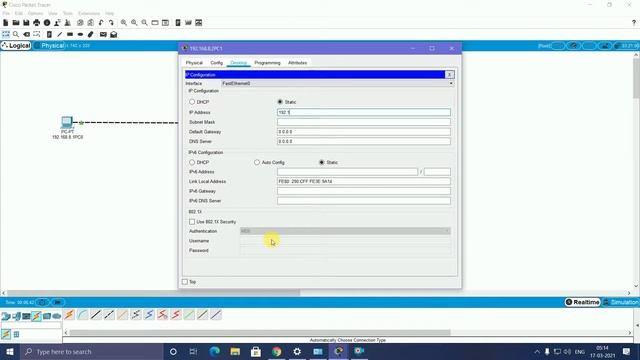
Task: Click the New file toolbar icon
Action: (6, 23)
